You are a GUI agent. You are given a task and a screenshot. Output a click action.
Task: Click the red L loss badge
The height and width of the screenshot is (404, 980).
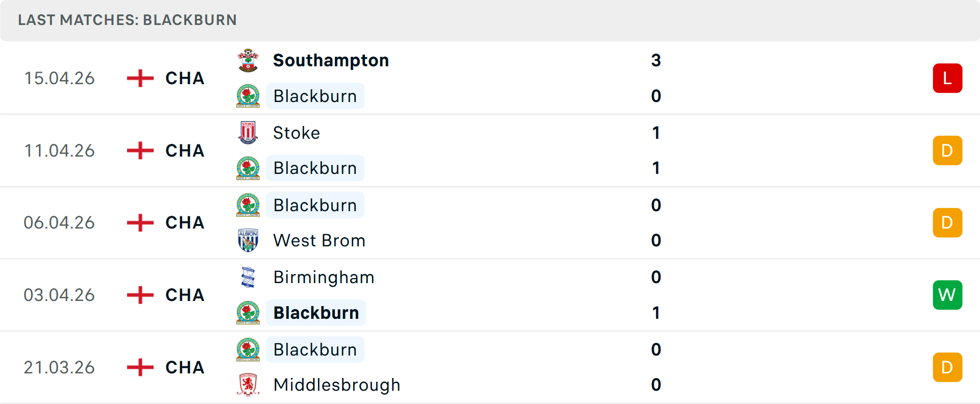pyautogui.click(x=947, y=78)
